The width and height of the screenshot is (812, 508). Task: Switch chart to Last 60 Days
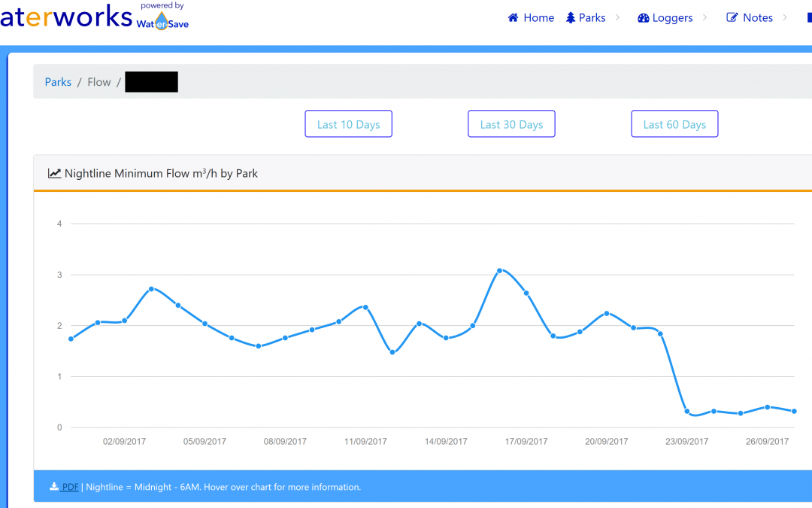point(674,124)
